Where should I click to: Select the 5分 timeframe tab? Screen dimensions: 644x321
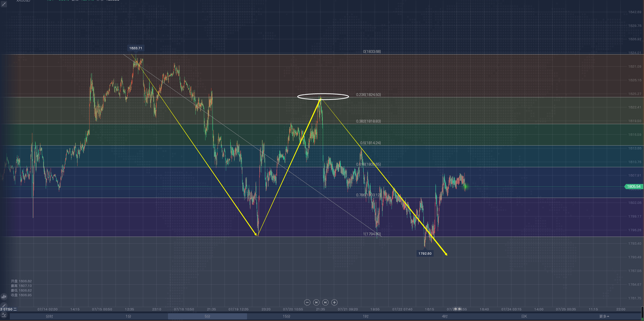[x=208, y=316]
